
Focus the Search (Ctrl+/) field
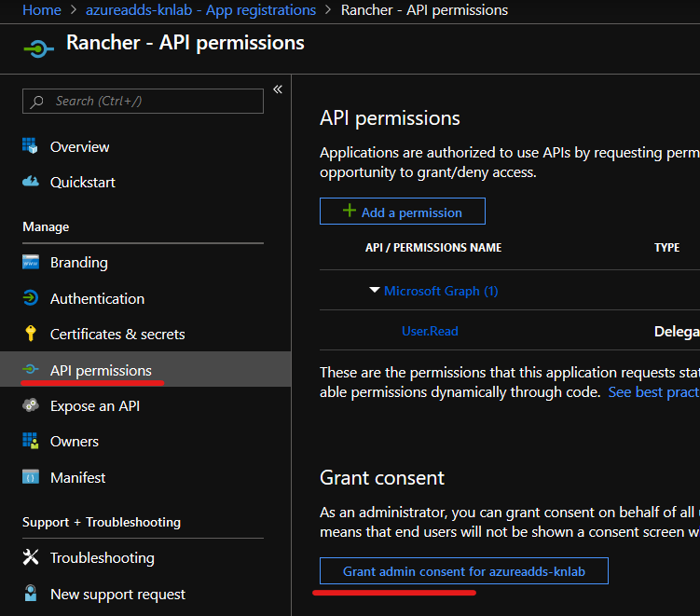coord(143,101)
